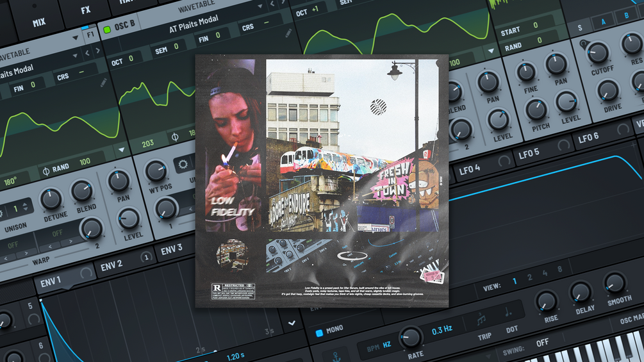Viewport: 644px width, 362px height.
Task: Click the modulation circle on ENV 1 tab
Action: 86,272
